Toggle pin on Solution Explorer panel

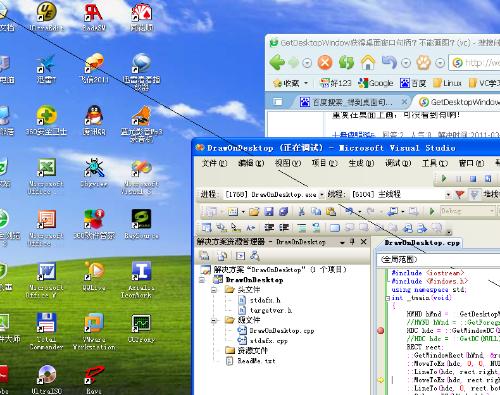tap(353, 242)
